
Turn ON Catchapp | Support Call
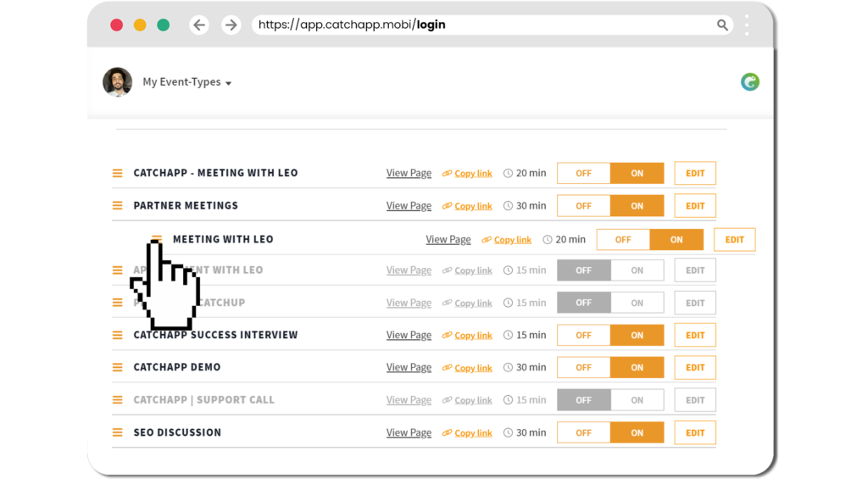[x=637, y=400]
